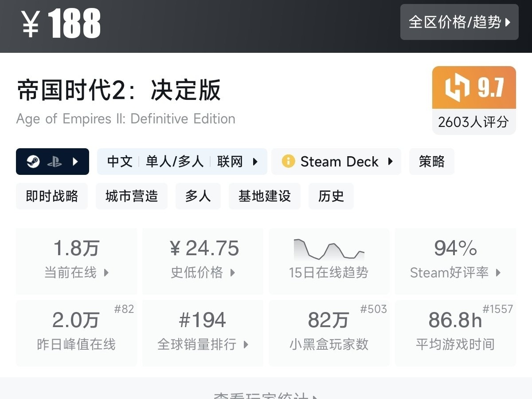This screenshot has width=532, height=399.
Task: Select the 历史 tag
Action: 331,196
